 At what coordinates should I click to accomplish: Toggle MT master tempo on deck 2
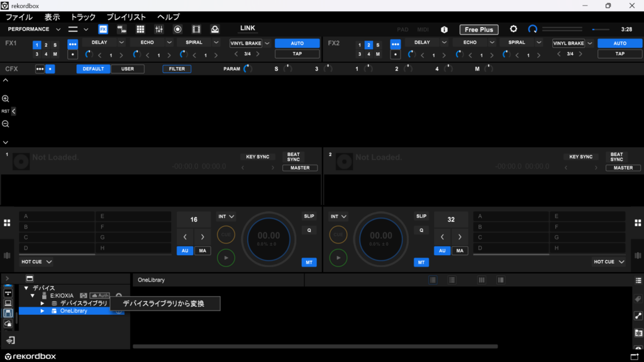(421, 262)
